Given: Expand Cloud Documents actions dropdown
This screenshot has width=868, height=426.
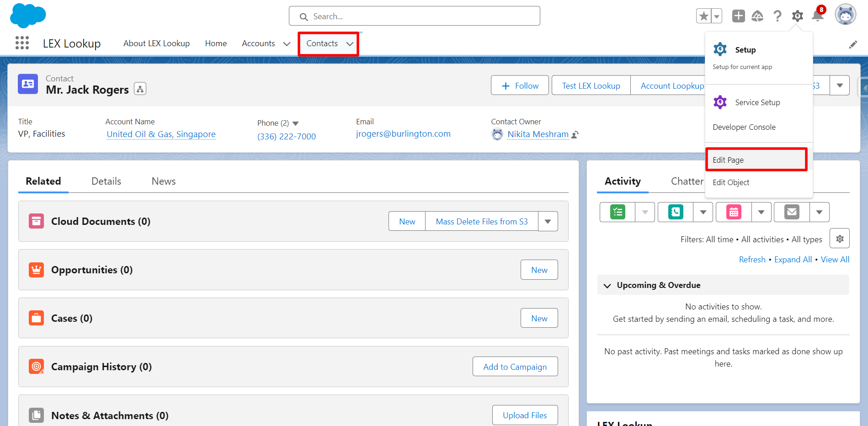Looking at the screenshot, I should click(x=548, y=221).
